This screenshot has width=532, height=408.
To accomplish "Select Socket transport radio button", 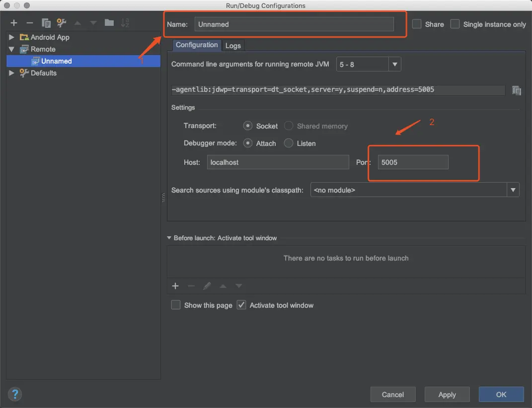I will click(248, 126).
